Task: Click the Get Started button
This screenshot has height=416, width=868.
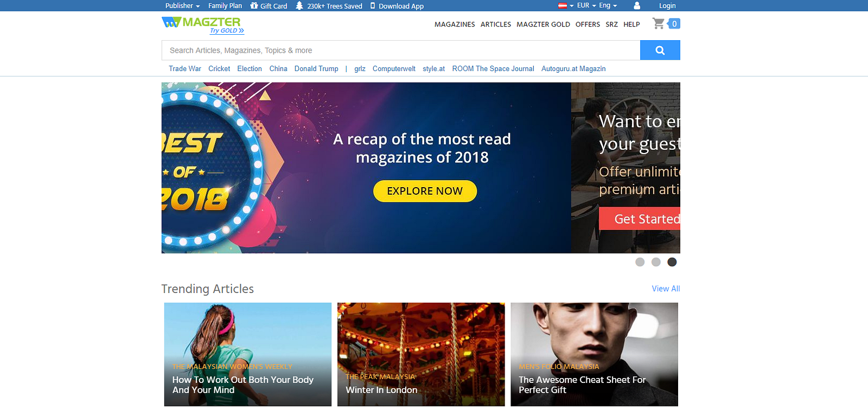Action: (640, 219)
